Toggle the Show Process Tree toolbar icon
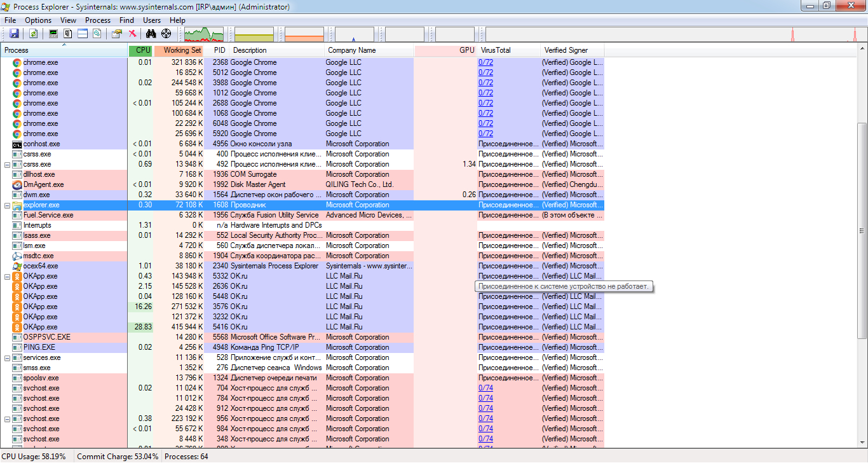This screenshot has height=463, width=868. tap(68, 34)
